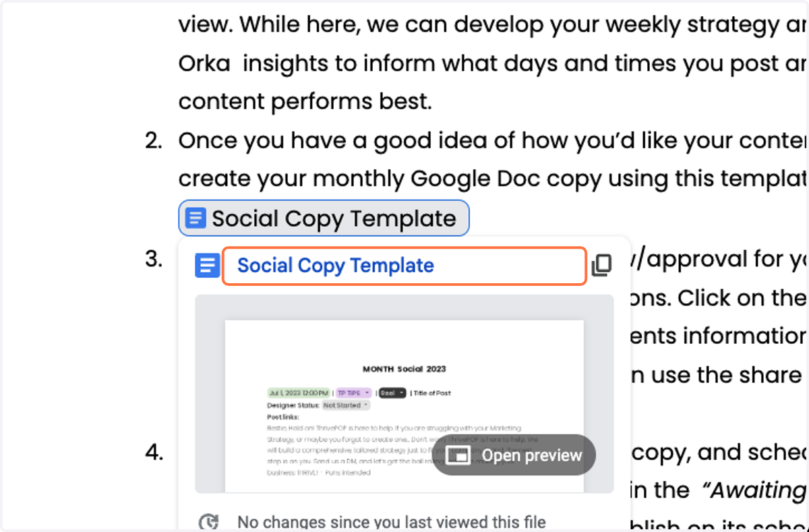The width and height of the screenshot is (809, 532).
Task: Click the Docs icon inside the smart chip
Action: coord(196,218)
